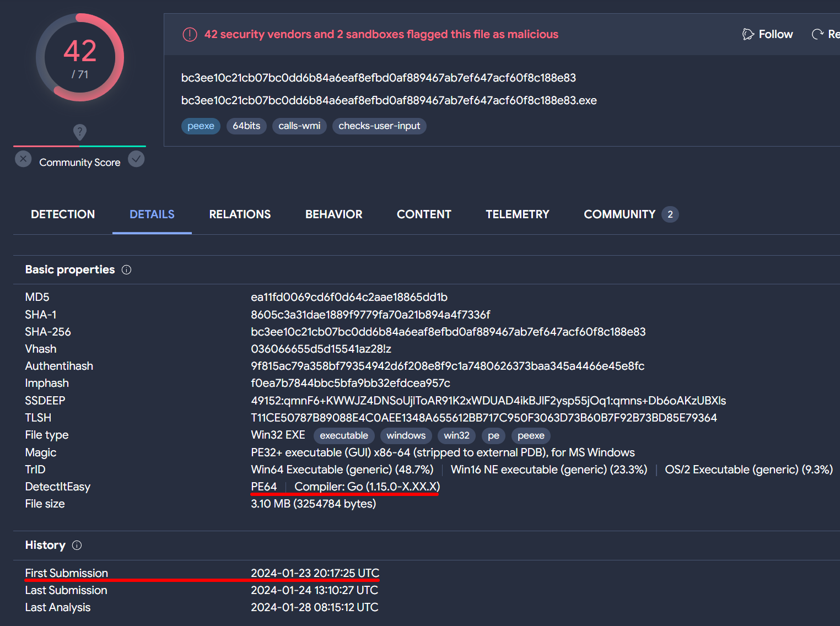This screenshot has height=626, width=840.
Task: Click the 64bits tag
Action: pyautogui.click(x=246, y=126)
